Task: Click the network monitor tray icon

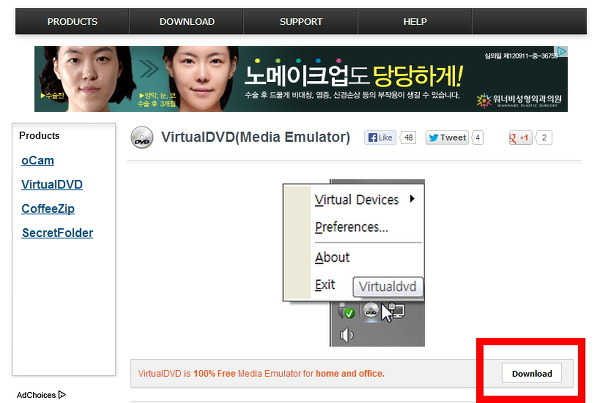Action: pyautogui.click(x=396, y=310)
